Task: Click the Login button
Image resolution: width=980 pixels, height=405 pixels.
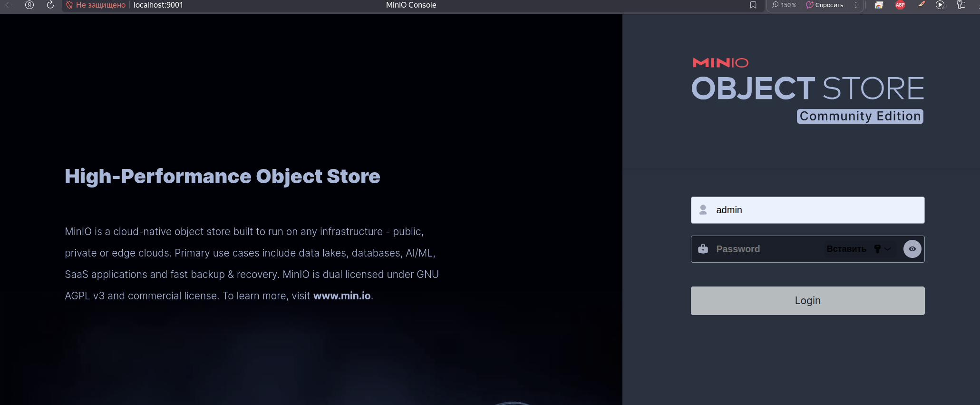Action: point(807,300)
